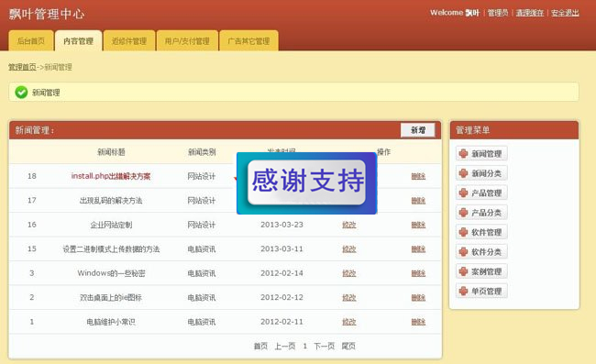Click the 管理首页 breadcrumb link
Image resolution: width=596 pixels, height=364 pixels.
click(x=22, y=67)
